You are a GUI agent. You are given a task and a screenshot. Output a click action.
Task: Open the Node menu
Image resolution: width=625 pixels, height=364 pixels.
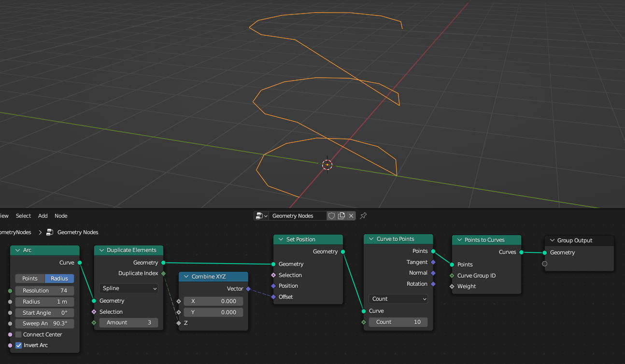[x=61, y=216]
